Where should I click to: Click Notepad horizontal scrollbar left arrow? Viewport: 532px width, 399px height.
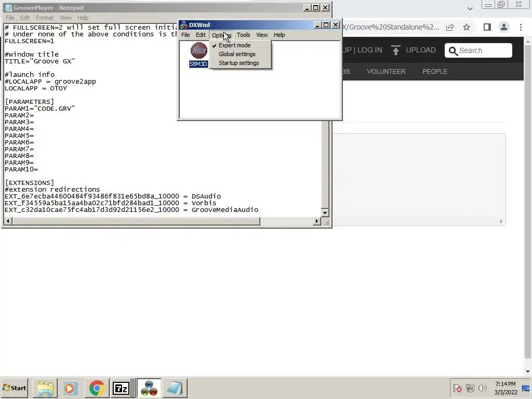point(8,221)
